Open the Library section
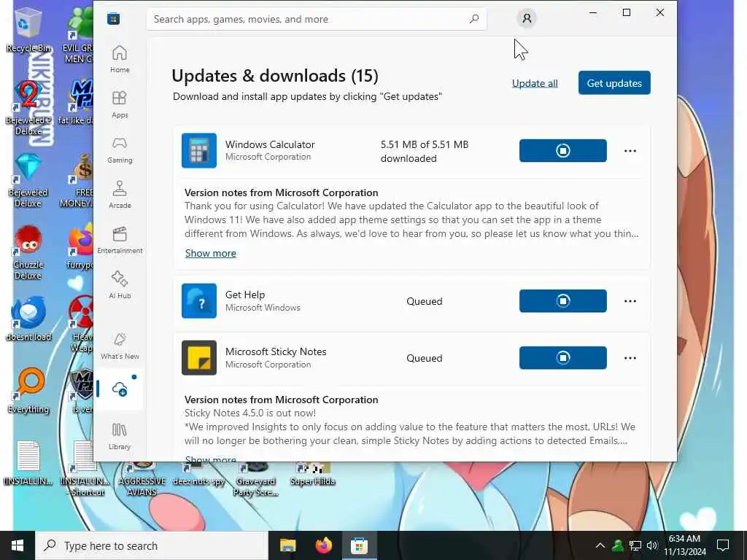The height and width of the screenshot is (560, 747). (120, 436)
